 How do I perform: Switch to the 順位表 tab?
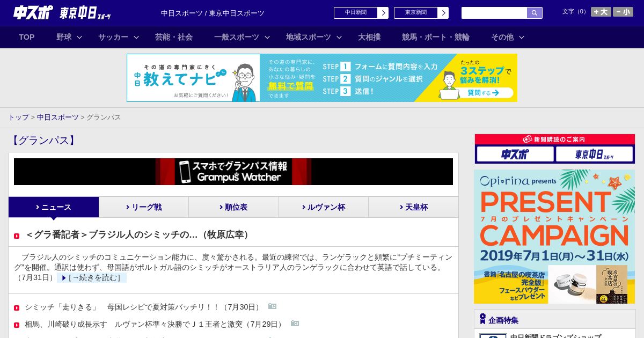click(233, 207)
